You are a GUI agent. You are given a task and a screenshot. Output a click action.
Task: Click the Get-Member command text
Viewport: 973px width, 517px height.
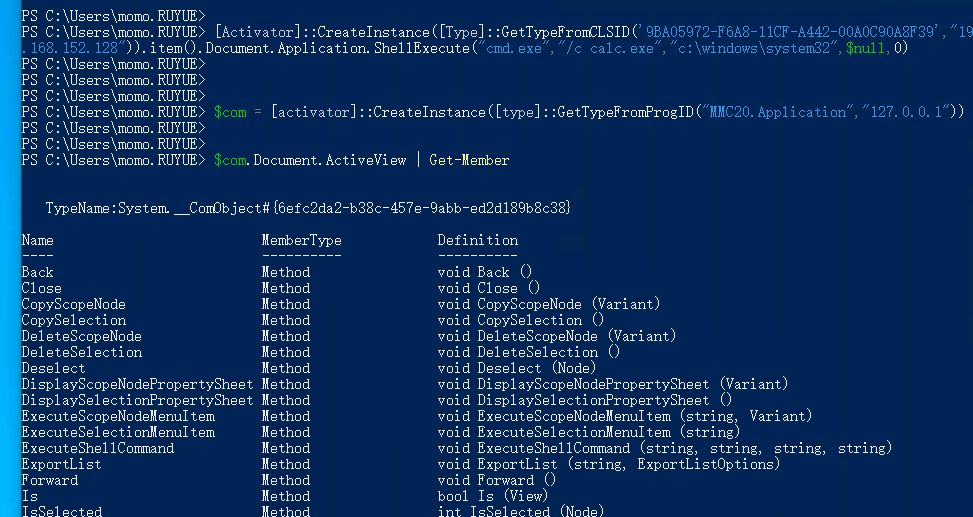click(x=469, y=160)
